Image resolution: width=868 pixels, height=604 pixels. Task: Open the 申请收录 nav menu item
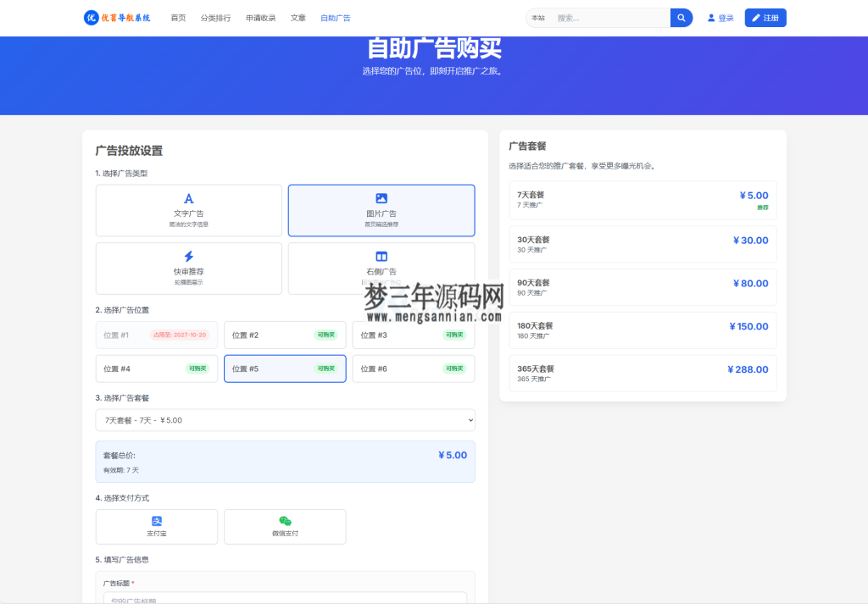tap(259, 17)
